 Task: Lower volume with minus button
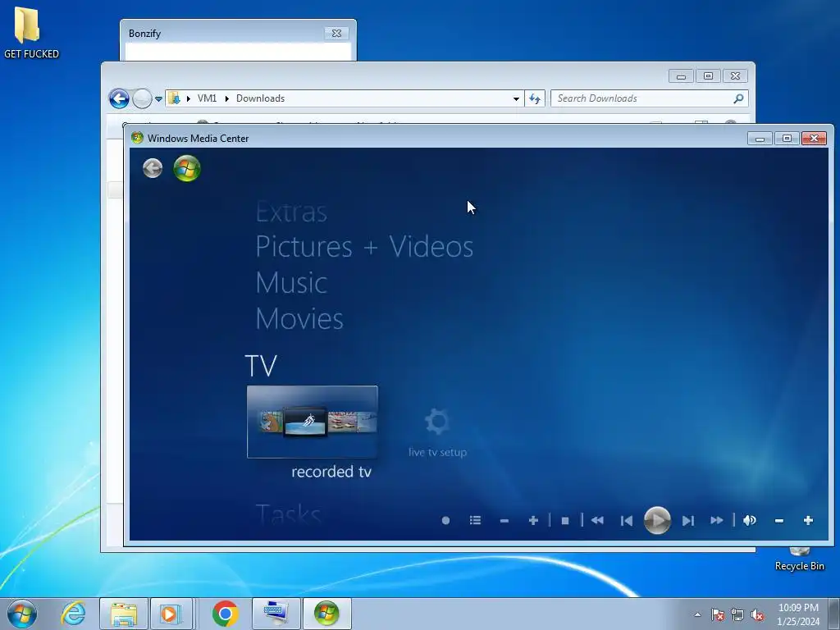coord(779,520)
